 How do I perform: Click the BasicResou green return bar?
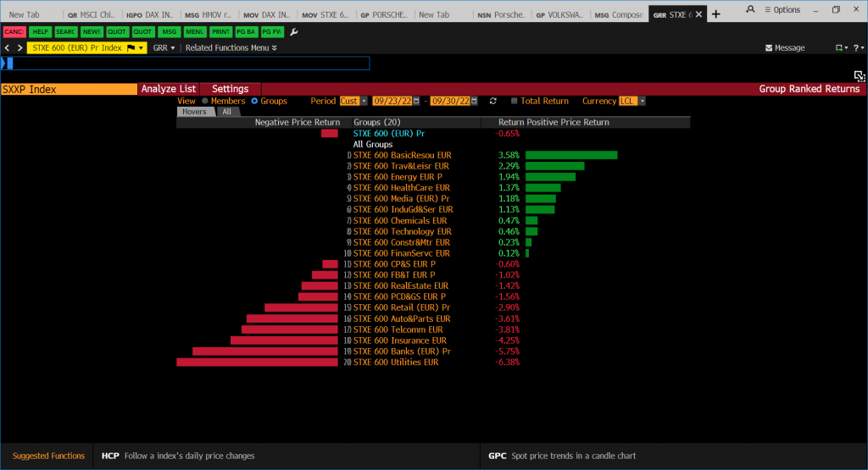point(571,155)
